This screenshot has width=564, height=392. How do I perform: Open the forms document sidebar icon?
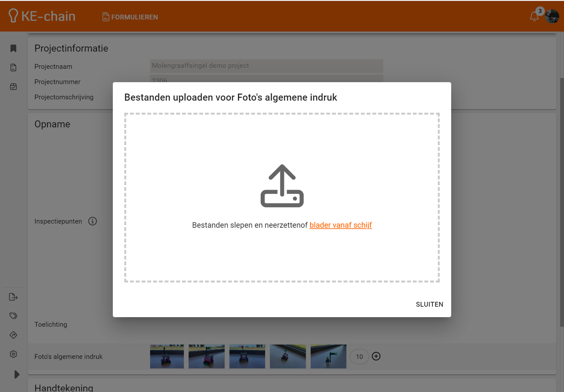[x=13, y=68]
